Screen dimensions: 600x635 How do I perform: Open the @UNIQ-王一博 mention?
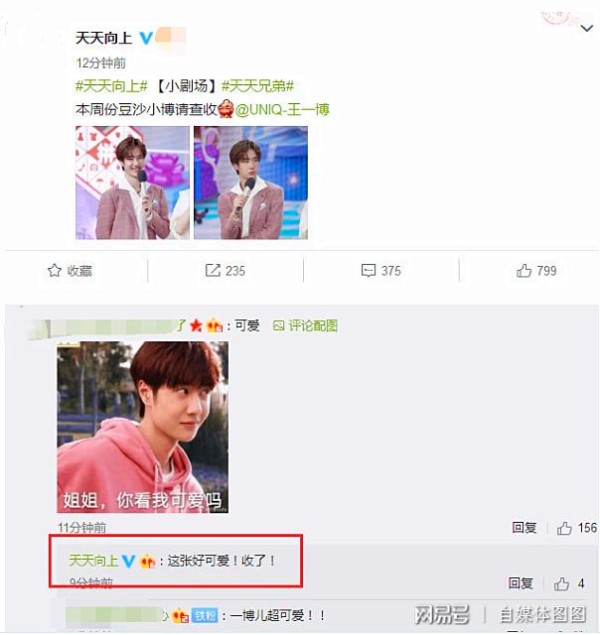282,110
